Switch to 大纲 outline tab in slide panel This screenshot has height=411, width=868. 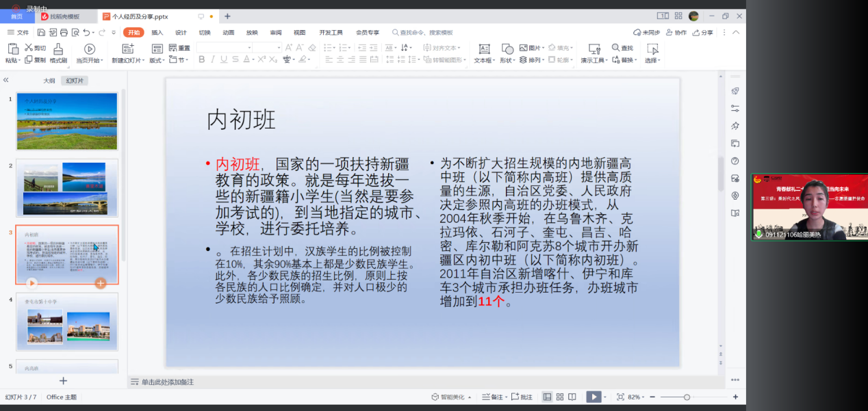(x=49, y=81)
